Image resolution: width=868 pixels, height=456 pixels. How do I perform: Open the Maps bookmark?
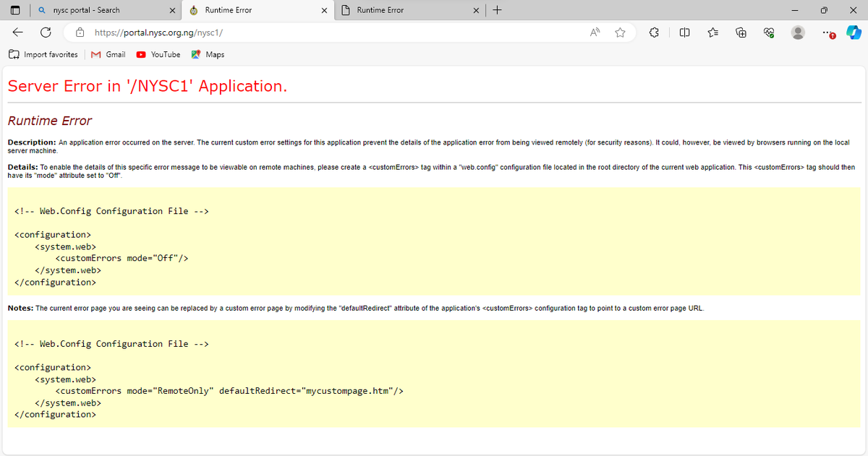[x=208, y=54]
